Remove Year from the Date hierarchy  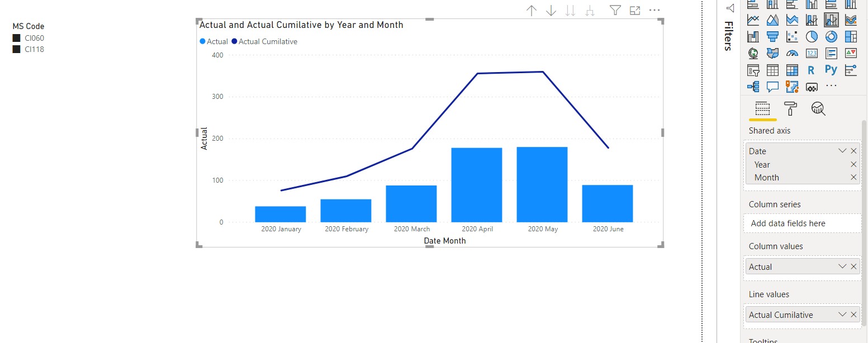pos(853,164)
